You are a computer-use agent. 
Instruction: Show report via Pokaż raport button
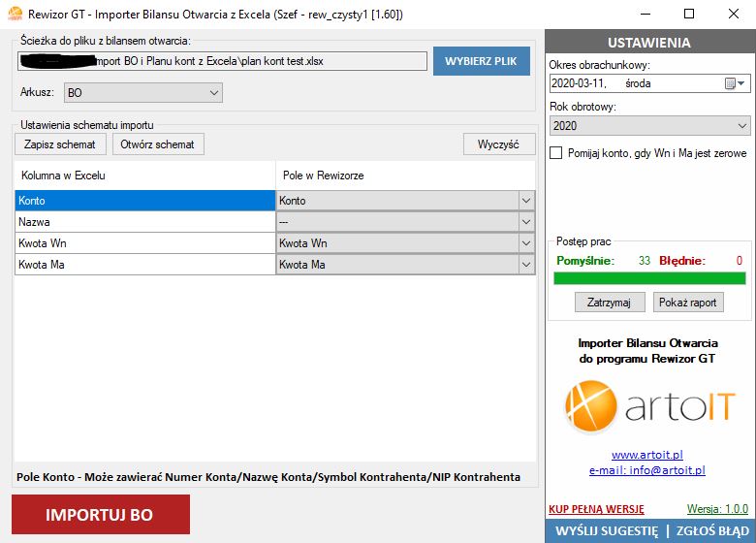coord(688,303)
